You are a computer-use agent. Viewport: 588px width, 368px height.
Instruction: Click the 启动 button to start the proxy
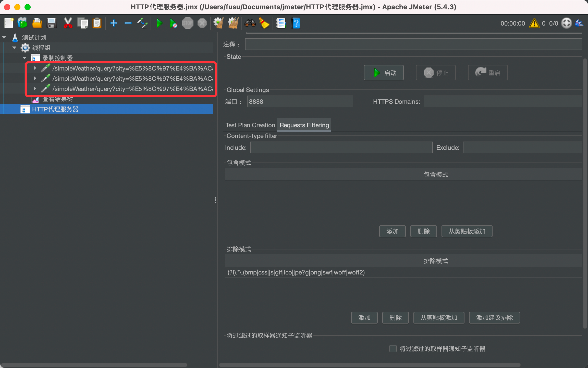pos(384,73)
